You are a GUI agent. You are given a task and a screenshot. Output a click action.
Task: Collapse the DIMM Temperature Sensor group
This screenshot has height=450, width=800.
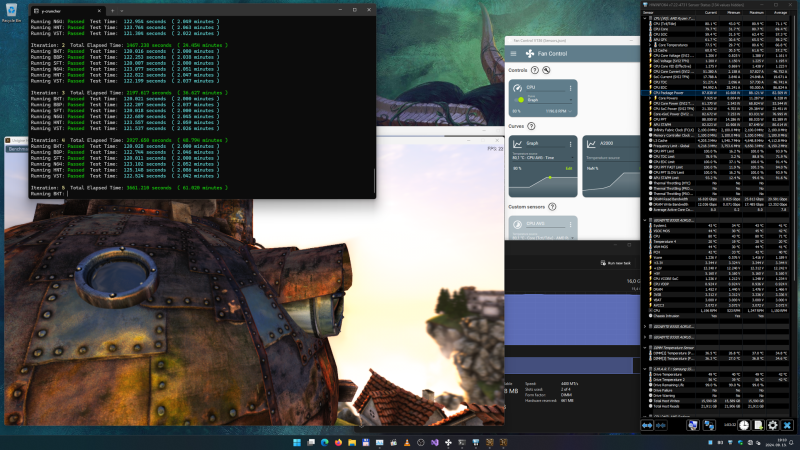click(645, 347)
